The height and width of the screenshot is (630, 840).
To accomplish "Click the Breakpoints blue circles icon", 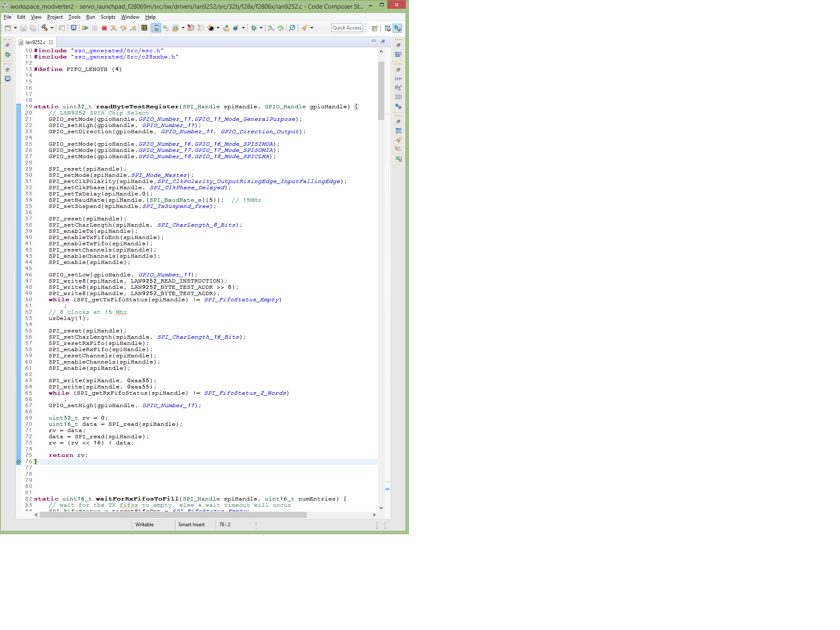I will point(398,106).
